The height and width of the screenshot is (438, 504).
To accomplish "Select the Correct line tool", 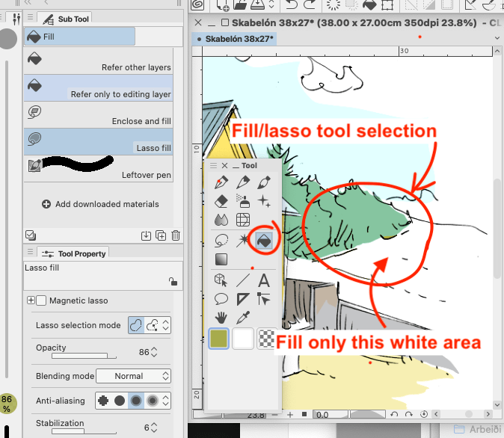I will click(x=264, y=299).
